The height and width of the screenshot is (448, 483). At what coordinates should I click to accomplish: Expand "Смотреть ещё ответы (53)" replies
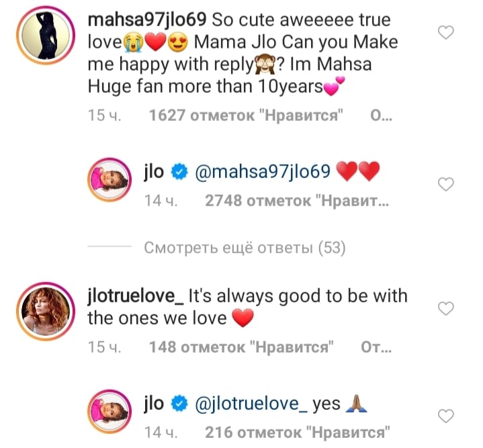(x=245, y=249)
